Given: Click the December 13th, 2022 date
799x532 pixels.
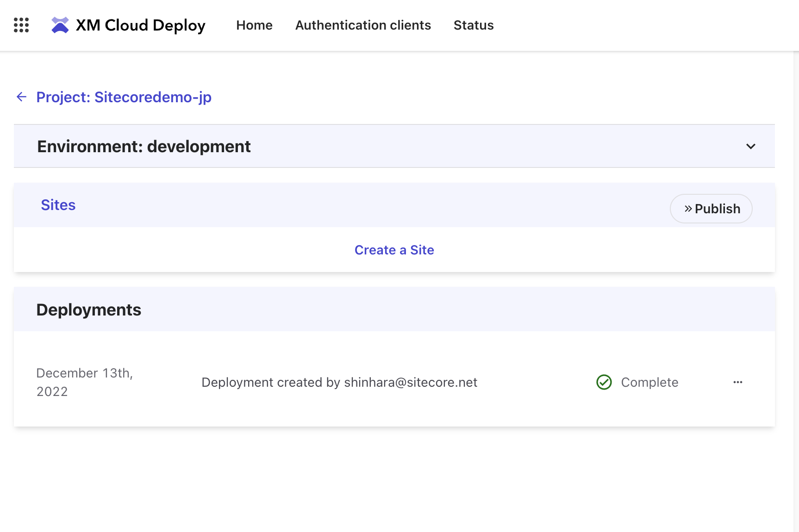Looking at the screenshot, I should pos(85,382).
